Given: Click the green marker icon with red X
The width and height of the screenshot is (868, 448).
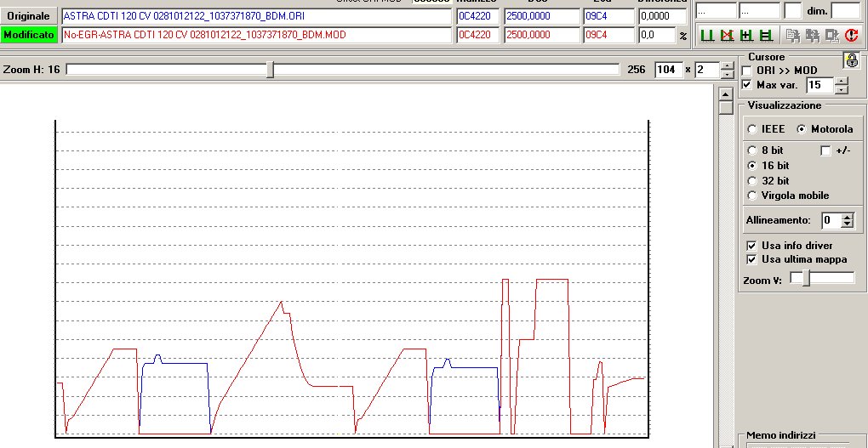Looking at the screenshot, I should click(x=726, y=36).
